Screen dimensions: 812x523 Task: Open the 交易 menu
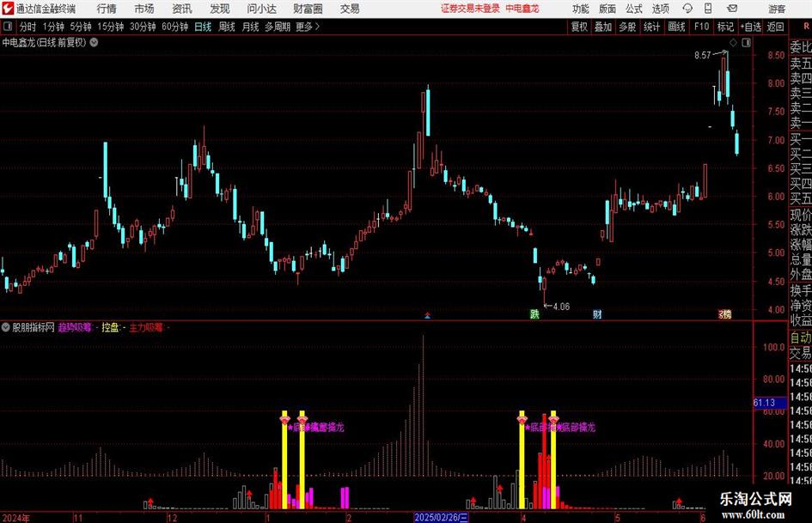350,9
